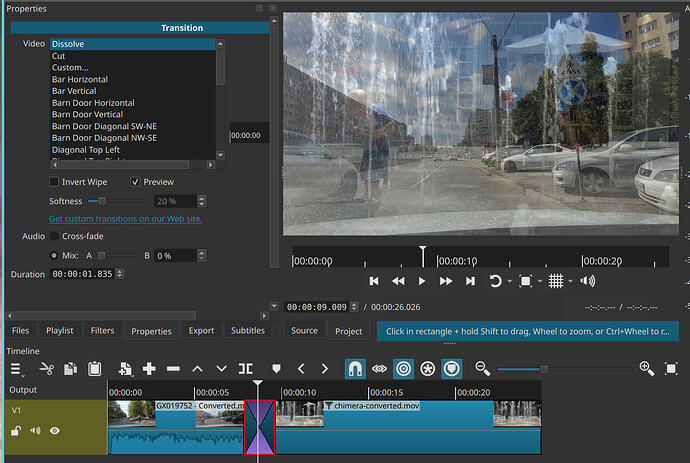This screenshot has height=463, width=690.
Task: Click the plus Add track icon
Action: [149, 369]
